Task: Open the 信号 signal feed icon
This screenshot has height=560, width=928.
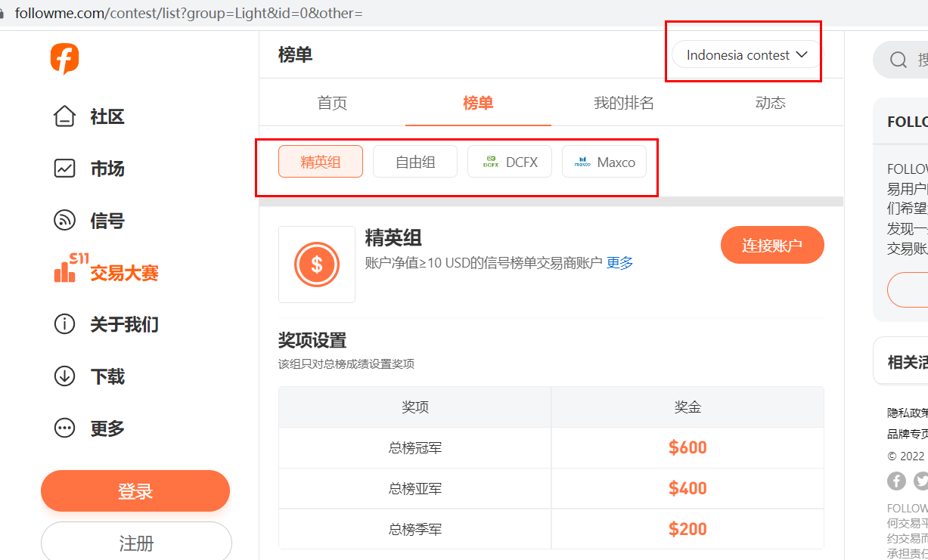Action: tap(64, 221)
